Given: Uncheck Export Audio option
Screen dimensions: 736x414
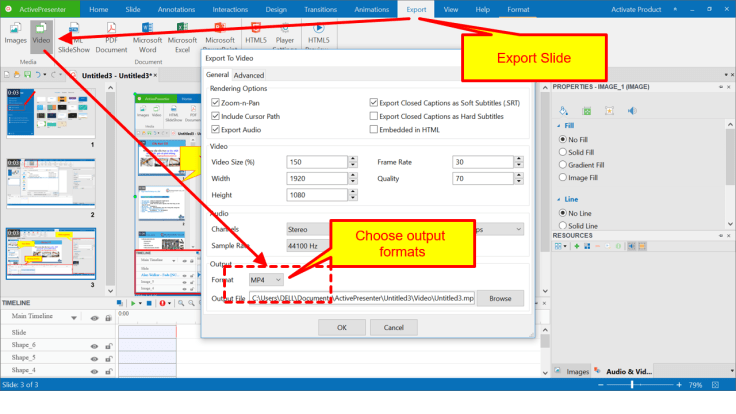Looking at the screenshot, I should tap(215, 129).
